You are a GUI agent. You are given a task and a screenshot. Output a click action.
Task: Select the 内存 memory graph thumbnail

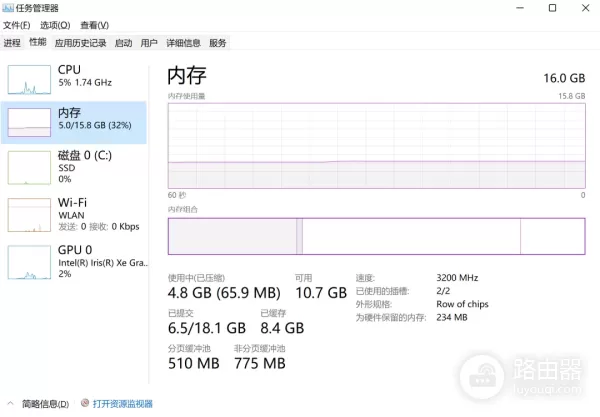point(28,122)
